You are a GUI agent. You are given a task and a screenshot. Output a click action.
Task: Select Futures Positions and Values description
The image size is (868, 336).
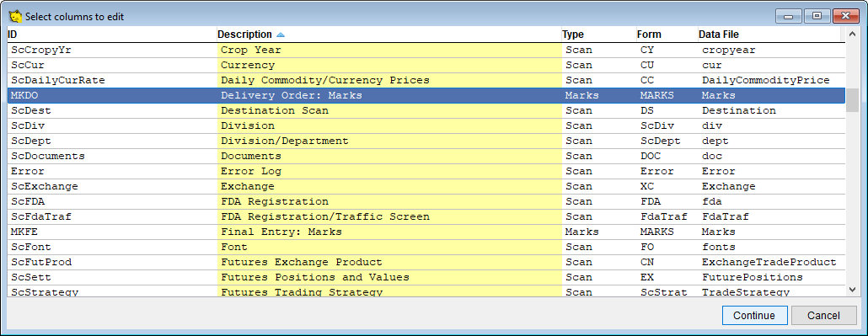389,277
